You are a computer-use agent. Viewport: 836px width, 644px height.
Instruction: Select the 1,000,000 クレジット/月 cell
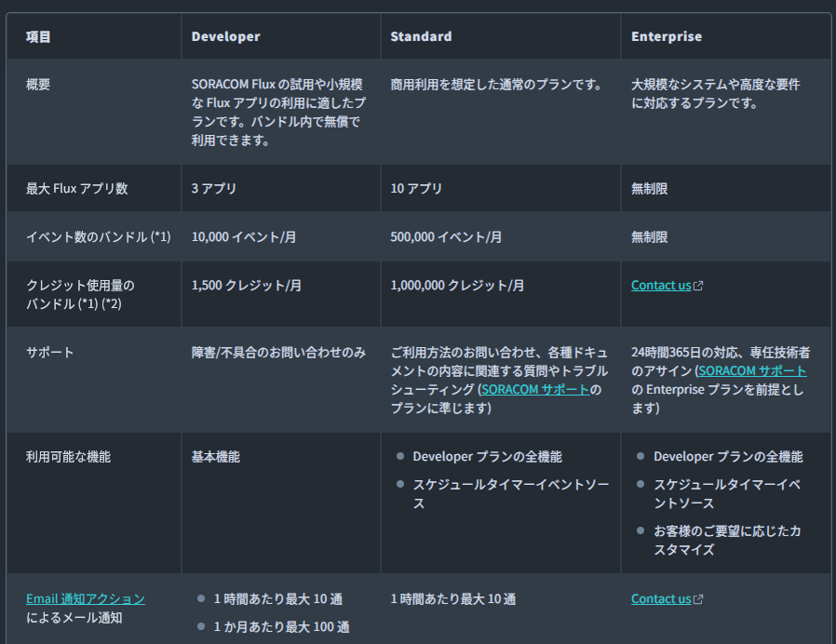click(x=457, y=285)
